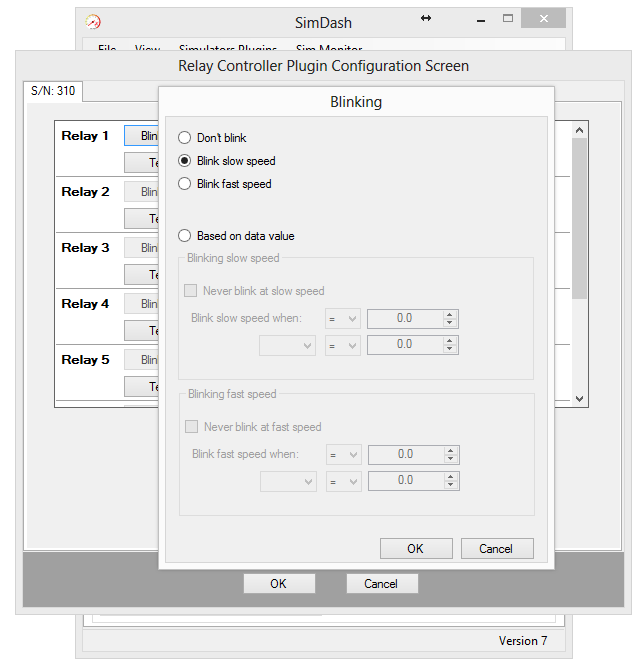Tick Never blink at fast speed checkbox
This screenshot has width=640, height=668.
(x=192, y=427)
